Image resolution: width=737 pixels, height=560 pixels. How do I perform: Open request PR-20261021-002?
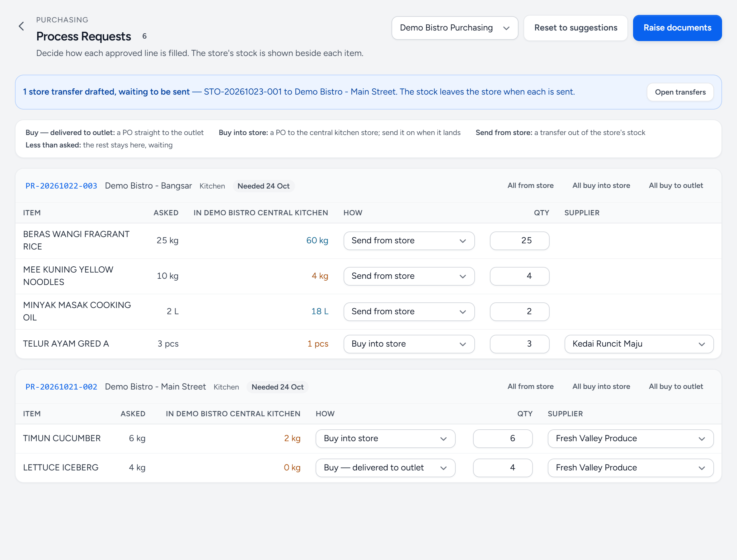tap(61, 387)
